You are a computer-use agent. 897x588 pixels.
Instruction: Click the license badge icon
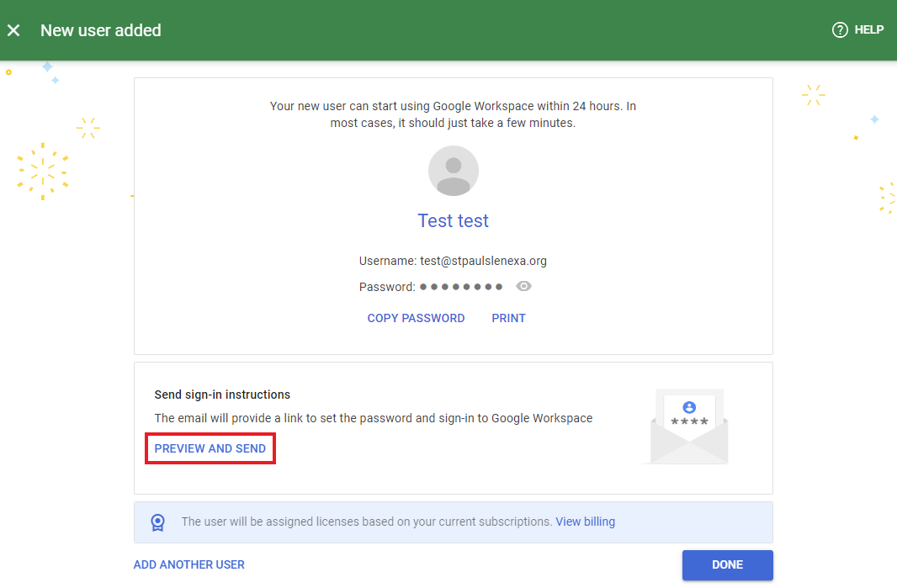157,522
